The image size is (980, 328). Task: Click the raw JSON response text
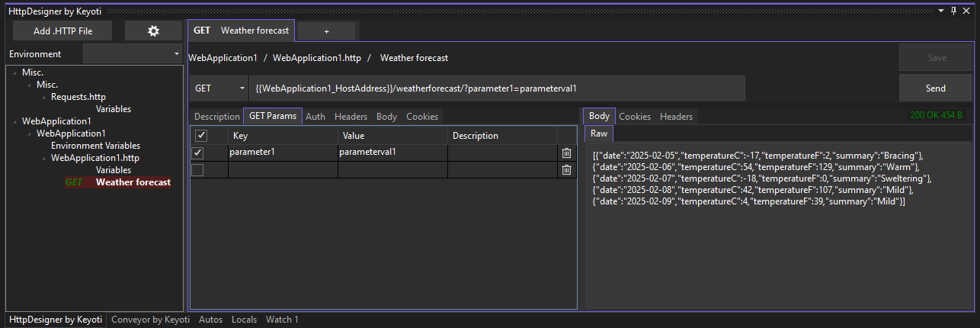762,178
